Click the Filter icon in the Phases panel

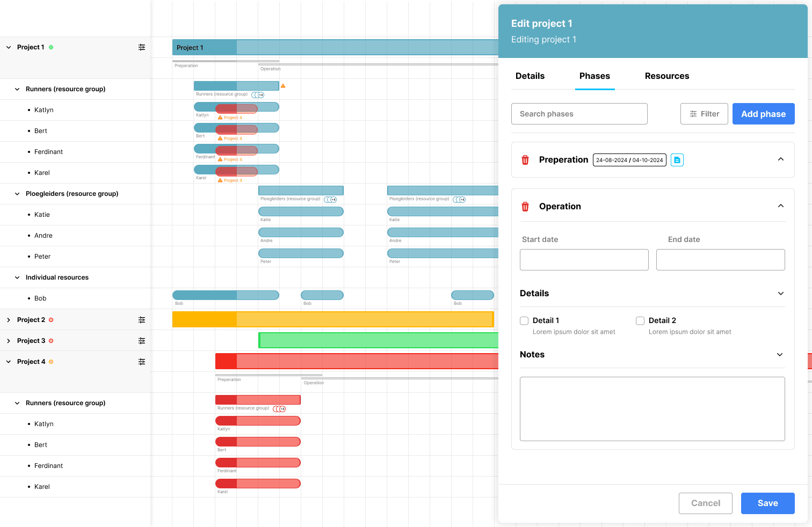pyautogui.click(x=693, y=114)
